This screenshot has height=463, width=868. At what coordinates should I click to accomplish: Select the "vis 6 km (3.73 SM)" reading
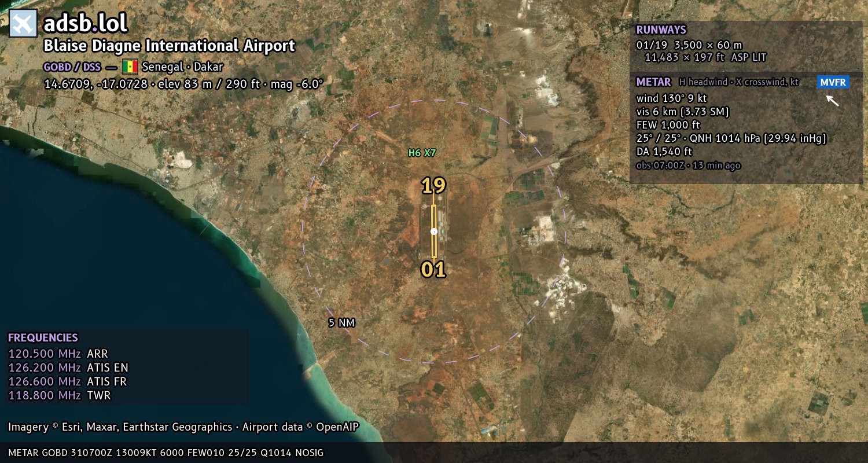pos(683,112)
